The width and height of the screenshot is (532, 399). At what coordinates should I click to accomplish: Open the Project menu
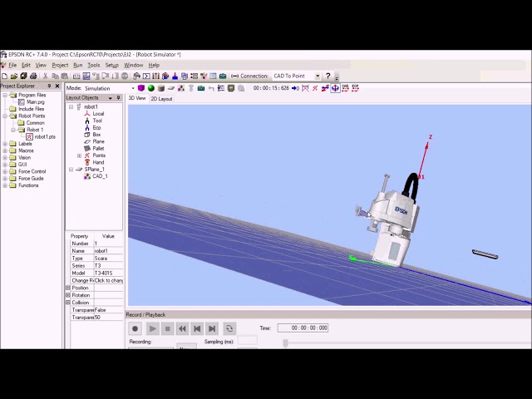pos(60,65)
